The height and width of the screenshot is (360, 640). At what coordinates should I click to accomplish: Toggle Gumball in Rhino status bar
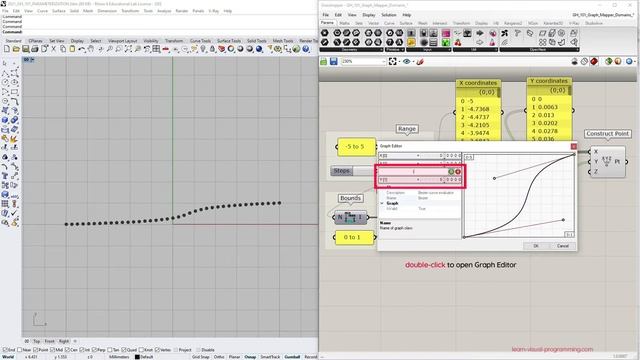point(292,357)
